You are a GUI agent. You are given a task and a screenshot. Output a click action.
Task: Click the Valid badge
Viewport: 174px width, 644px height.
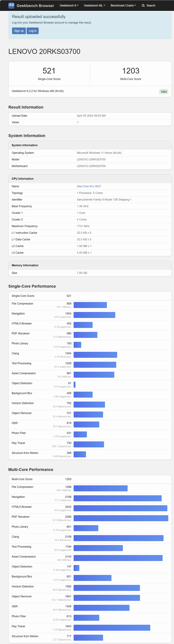(164, 92)
